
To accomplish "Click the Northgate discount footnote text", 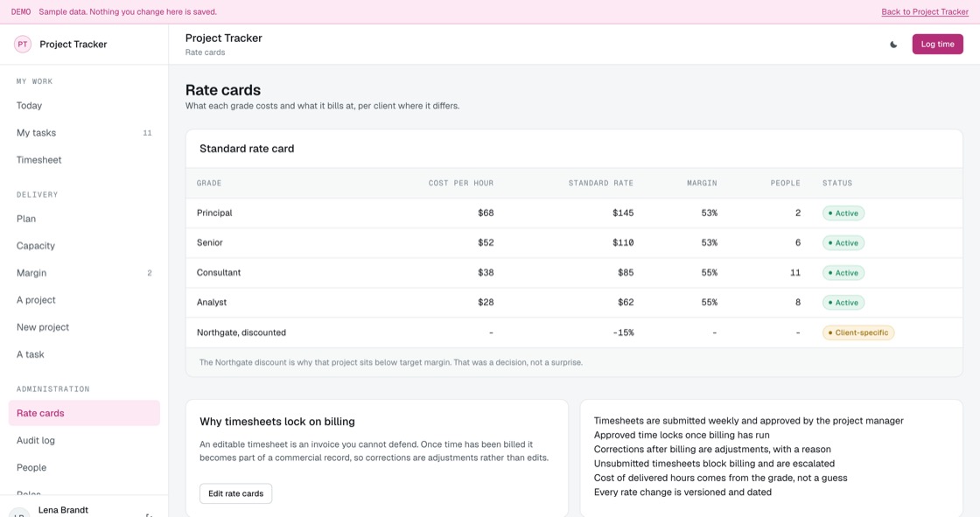I will point(390,362).
